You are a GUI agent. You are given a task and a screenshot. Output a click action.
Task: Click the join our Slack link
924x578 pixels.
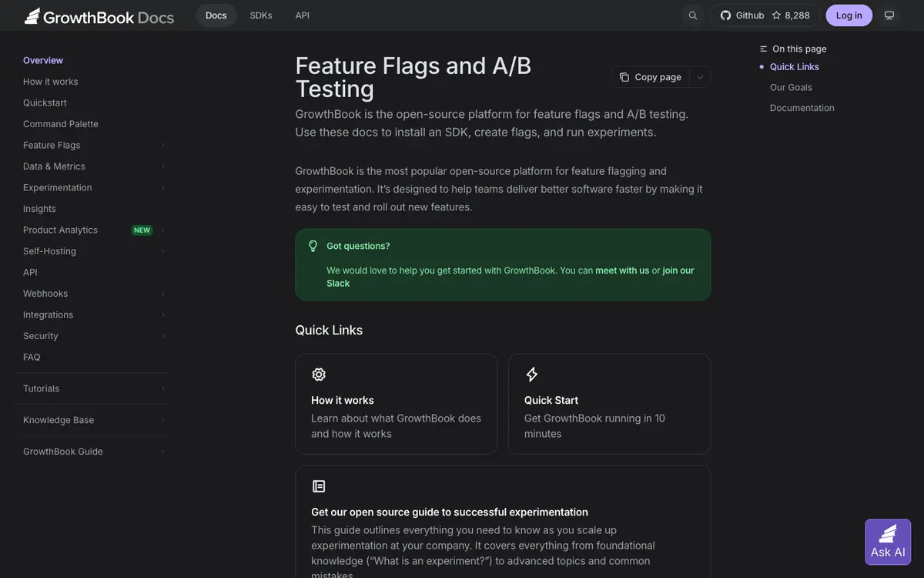[x=678, y=271]
